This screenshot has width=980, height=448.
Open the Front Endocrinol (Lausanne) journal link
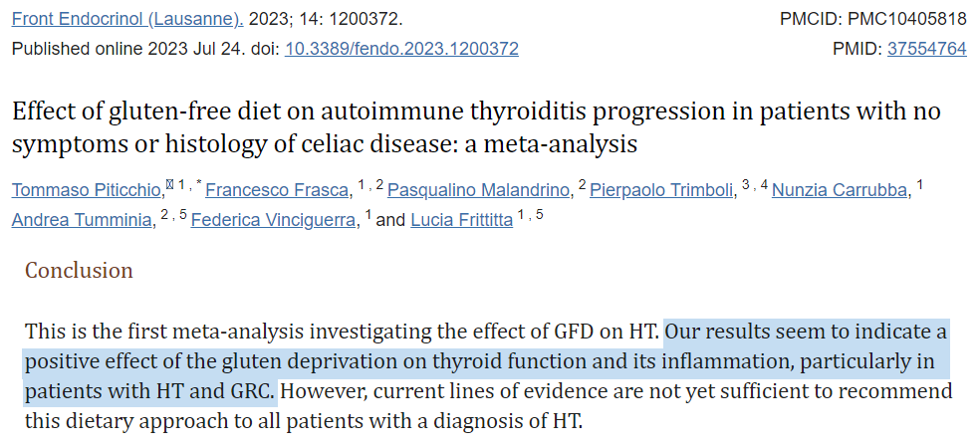coord(127,19)
